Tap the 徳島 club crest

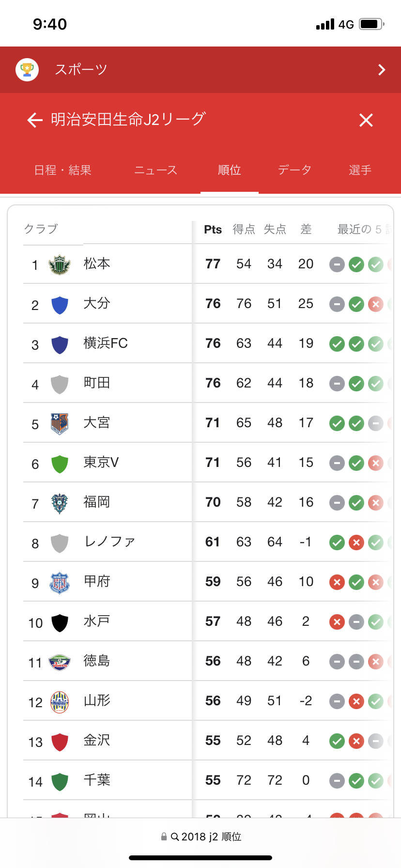tap(60, 662)
